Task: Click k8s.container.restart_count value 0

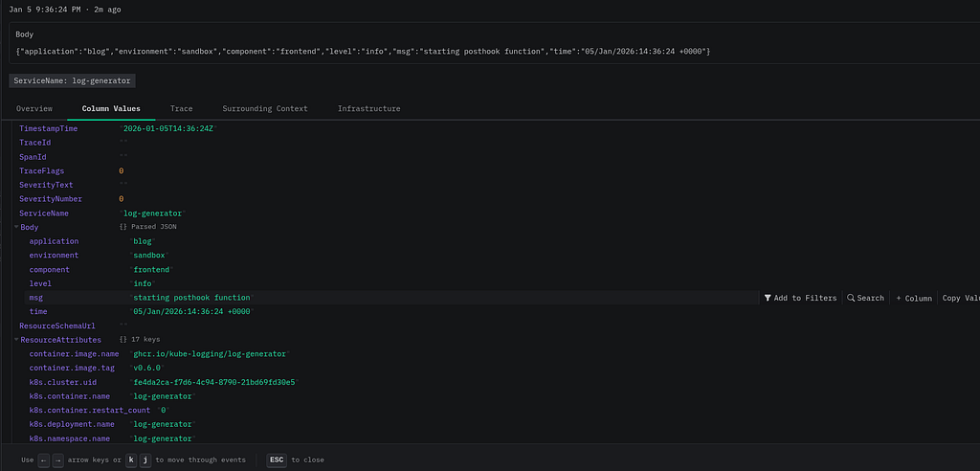Action: point(164,411)
